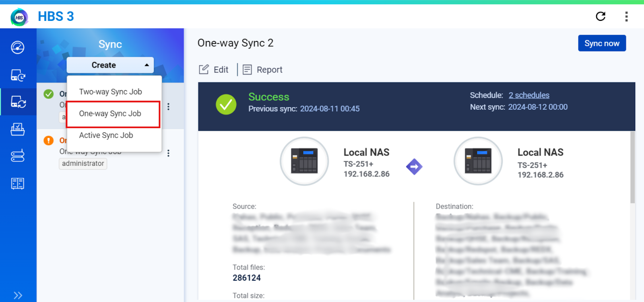
Task: Click the job details vertical scrollbar
Action: [x=632, y=167]
